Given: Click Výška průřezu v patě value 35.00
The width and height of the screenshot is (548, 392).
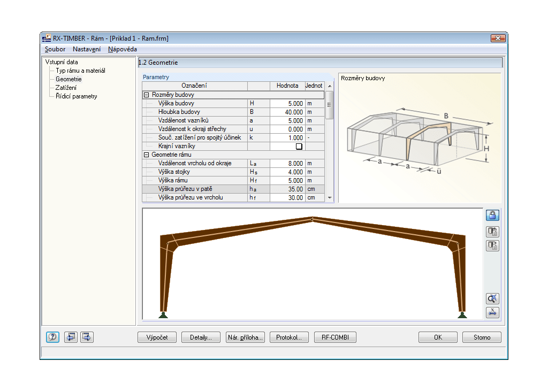Looking at the screenshot, I should tap(287, 189).
